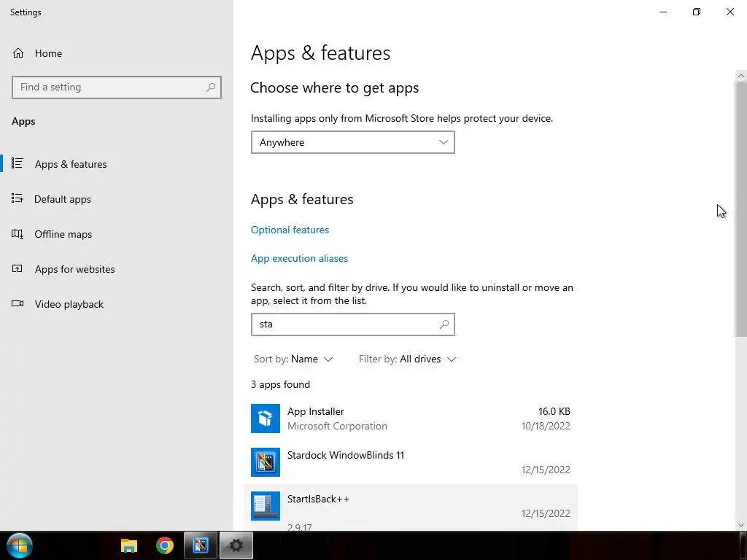Click the Find a setting search box
The image size is (747, 560).
pos(117,87)
